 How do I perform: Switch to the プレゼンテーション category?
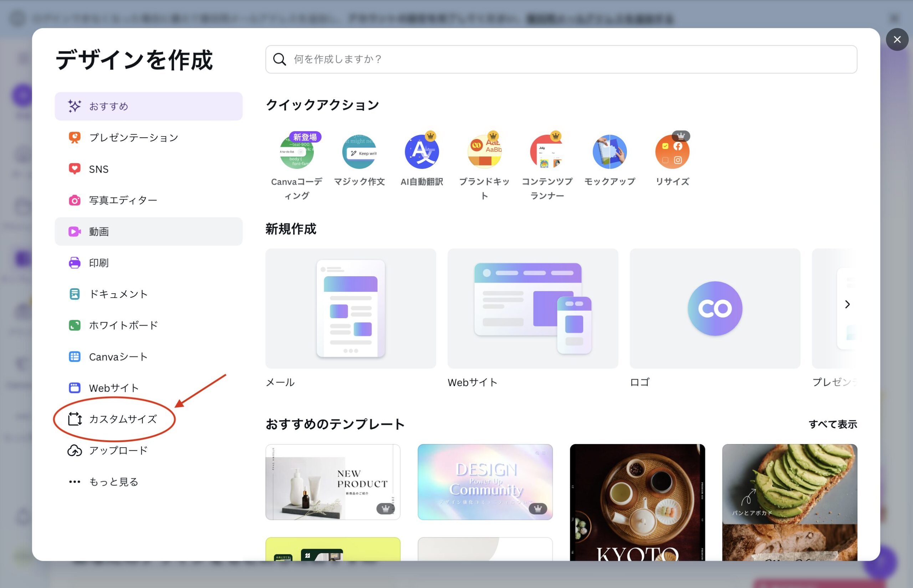tap(133, 138)
